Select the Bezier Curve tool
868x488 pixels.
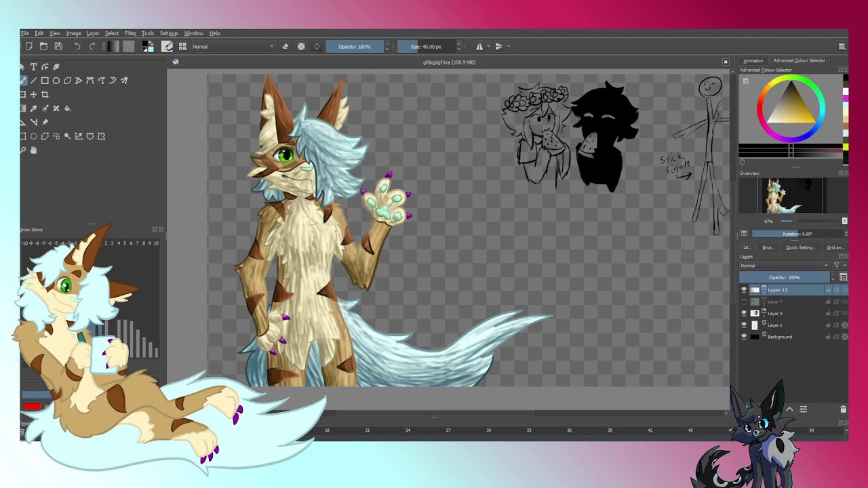click(90, 81)
